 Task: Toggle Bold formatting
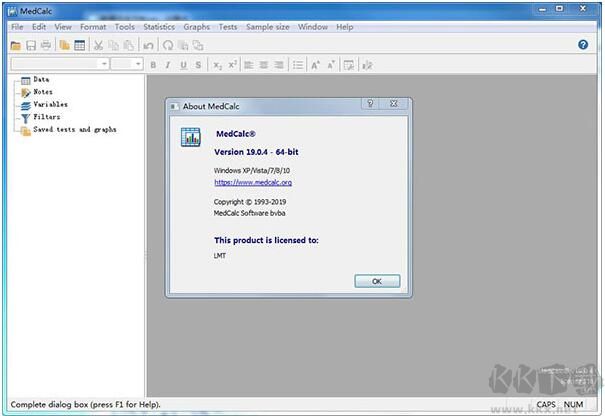[x=153, y=65]
